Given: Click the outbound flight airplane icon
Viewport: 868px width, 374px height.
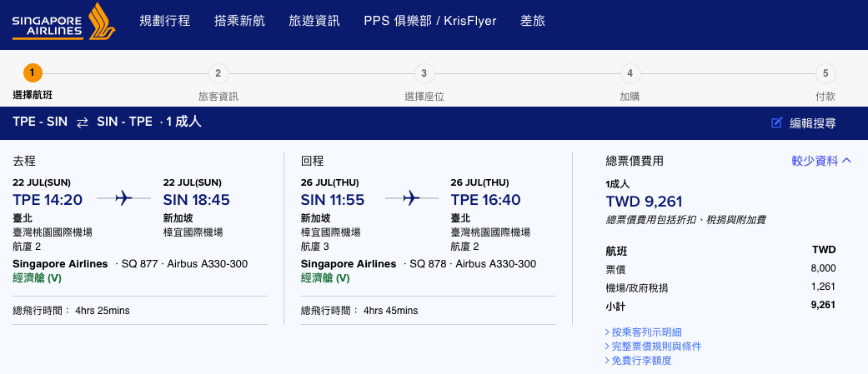Looking at the screenshot, I should tap(124, 198).
